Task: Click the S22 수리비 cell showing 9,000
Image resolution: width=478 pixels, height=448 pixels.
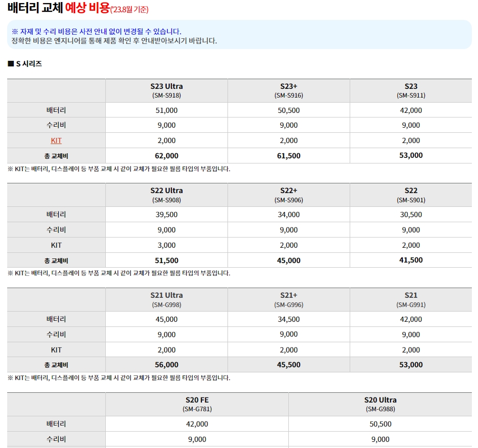Action: click(x=411, y=229)
